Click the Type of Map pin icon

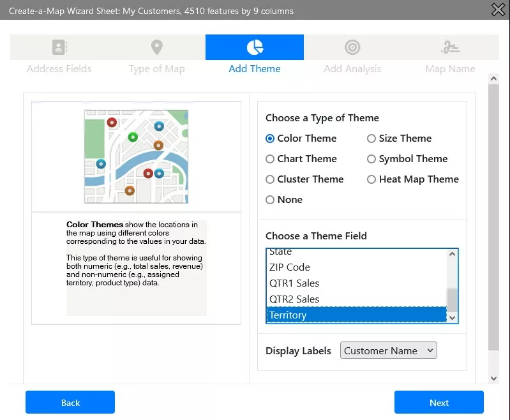156,47
